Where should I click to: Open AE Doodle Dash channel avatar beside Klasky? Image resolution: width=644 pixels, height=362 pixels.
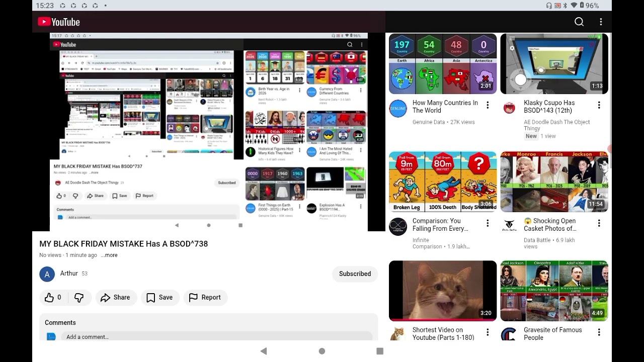pos(509,108)
